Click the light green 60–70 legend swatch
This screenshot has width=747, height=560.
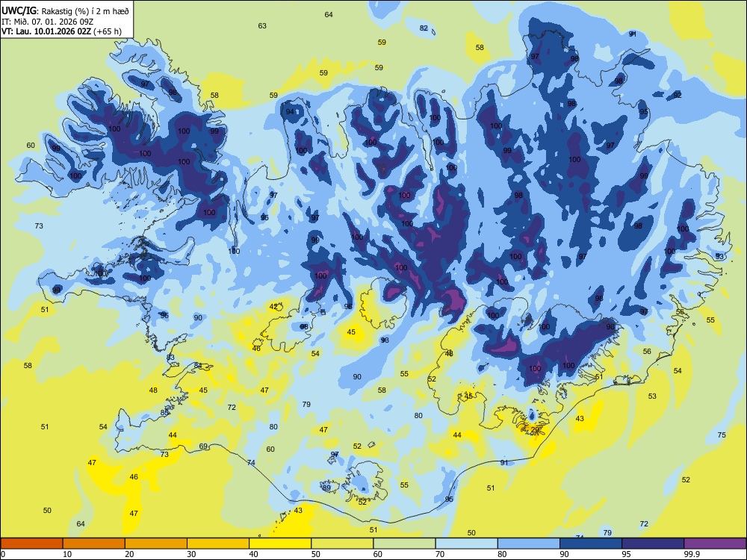tap(404, 544)
